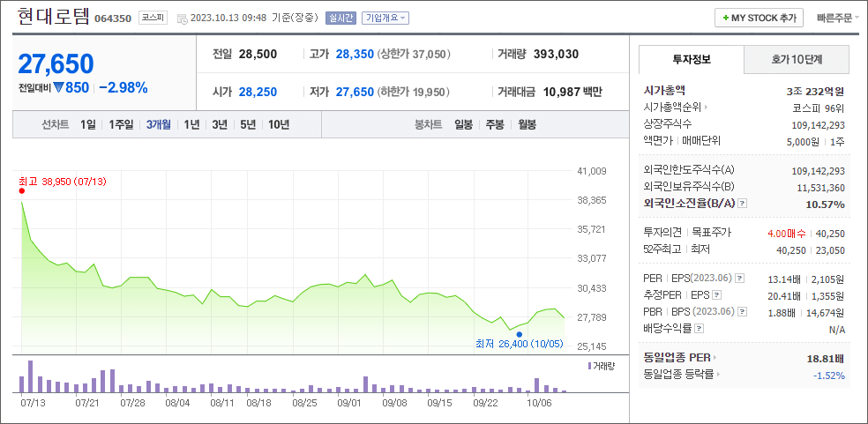Click help icon next to PBR BPS

(743, 312)
